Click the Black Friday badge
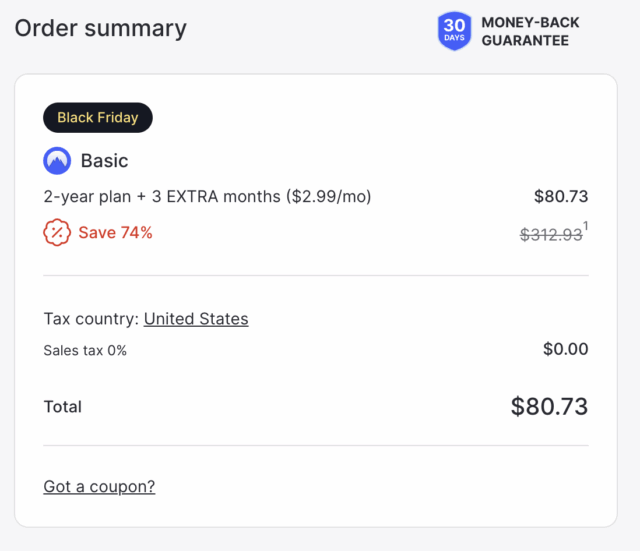This screenshot has height=551, width=640. pyautogui.click(x=97, y=118)
